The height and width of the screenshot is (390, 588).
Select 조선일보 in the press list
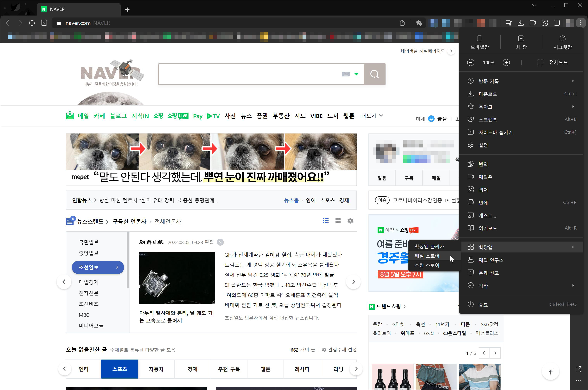click(98, 268)
